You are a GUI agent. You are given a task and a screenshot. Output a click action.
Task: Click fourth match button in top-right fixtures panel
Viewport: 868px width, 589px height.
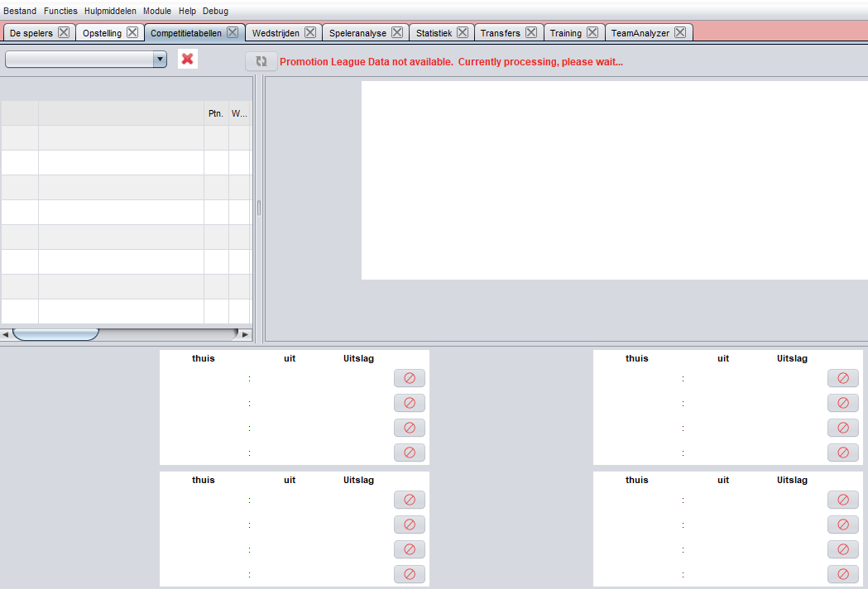coord(843,453)
